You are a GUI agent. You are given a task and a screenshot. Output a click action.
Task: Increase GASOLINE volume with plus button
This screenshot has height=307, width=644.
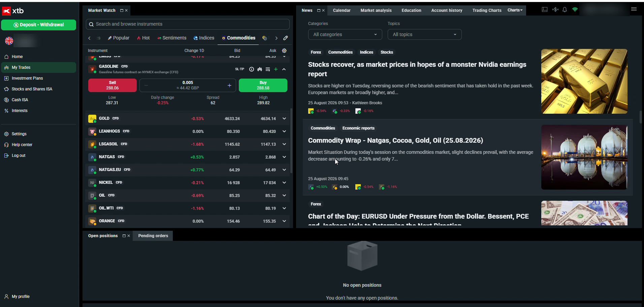(x=229, y=85)
